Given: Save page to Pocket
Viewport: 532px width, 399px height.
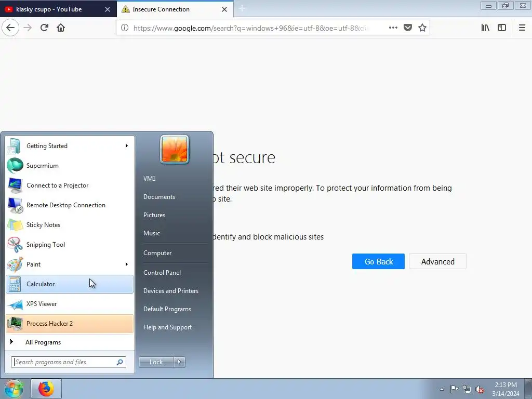Looking at the screenshot, I should tap(407, 28).
